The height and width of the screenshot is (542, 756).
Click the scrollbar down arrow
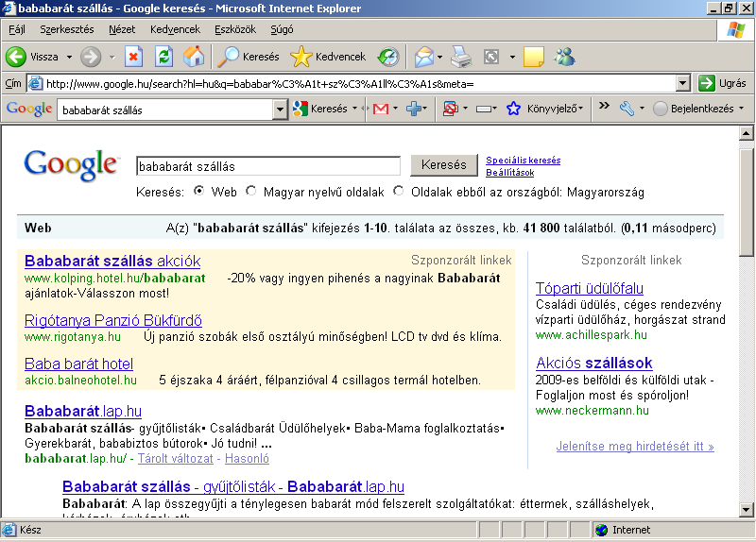click(x=746, y=509)
